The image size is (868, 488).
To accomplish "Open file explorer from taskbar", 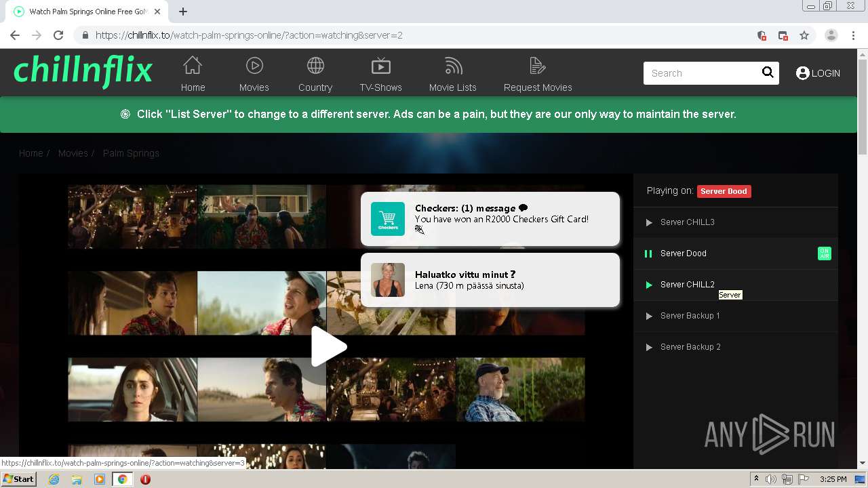I will pos(77,479).
